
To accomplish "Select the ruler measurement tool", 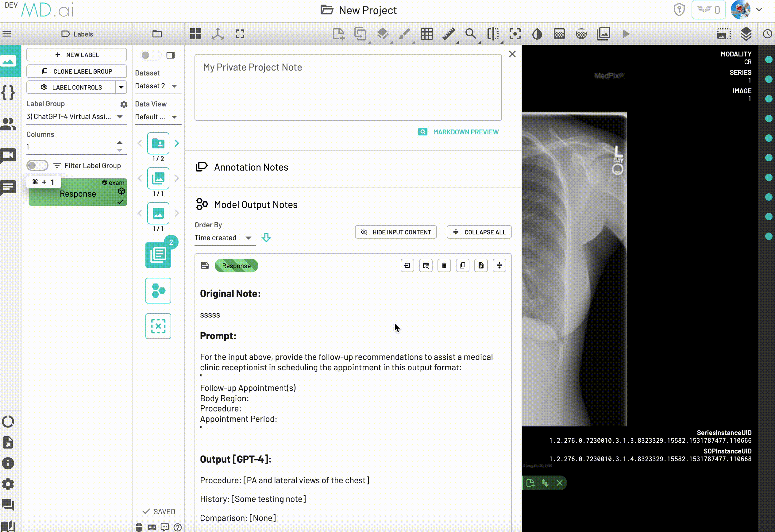I will point(449,34).
